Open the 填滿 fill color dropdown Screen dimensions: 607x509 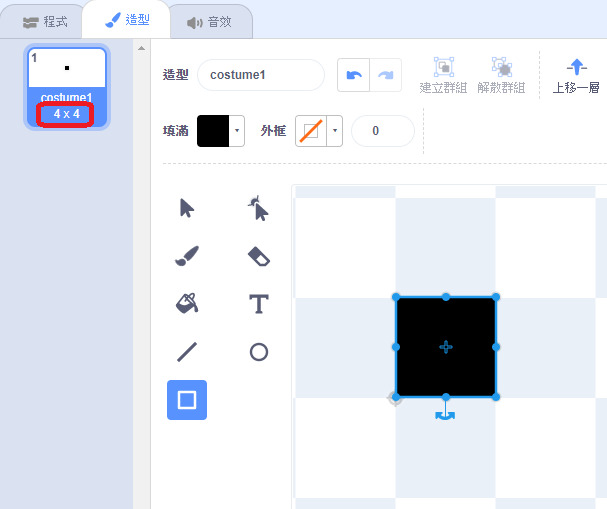237,131
